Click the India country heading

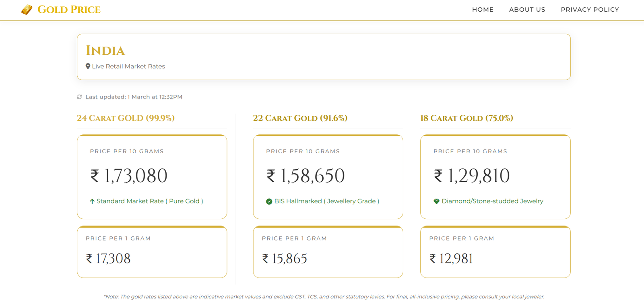106,50
